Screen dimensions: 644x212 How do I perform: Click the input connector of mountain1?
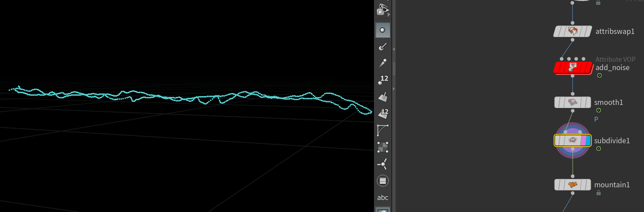coord(573,177)
